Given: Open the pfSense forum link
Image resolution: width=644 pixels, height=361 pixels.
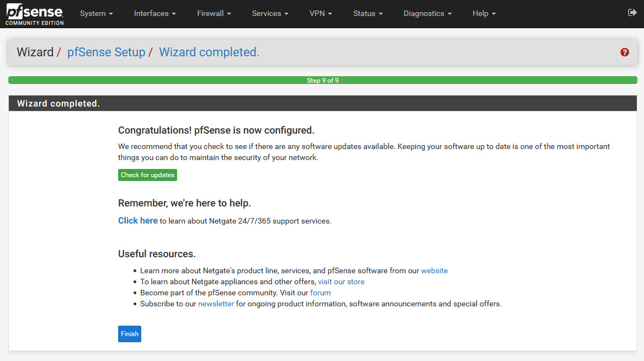Looking at the screenshot, I should pyautogui.click(x=321, y=293).
